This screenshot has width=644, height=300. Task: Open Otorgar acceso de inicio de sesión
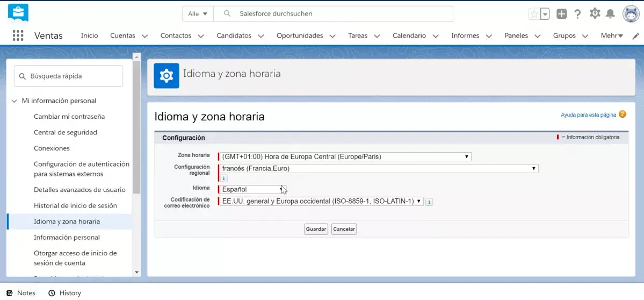point(76,258)
